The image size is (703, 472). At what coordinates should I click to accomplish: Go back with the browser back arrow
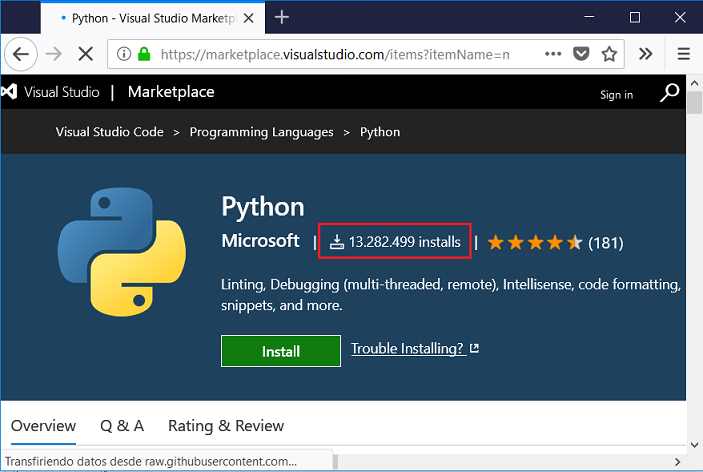click(21, 54)
